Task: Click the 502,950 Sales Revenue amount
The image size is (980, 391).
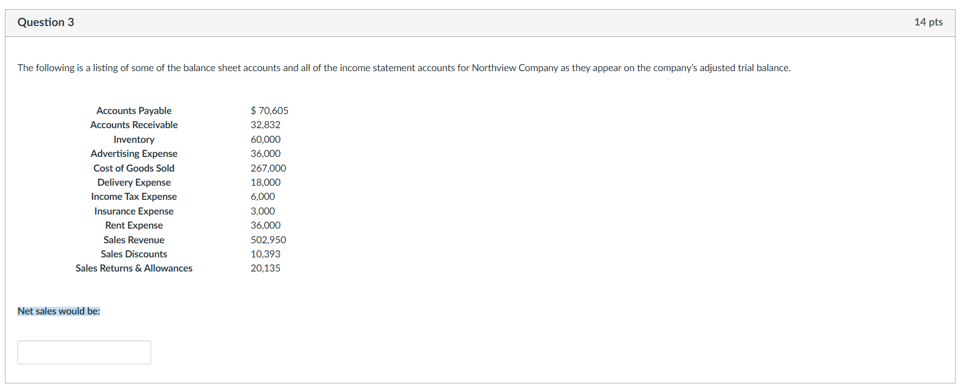Action: [268, 240]
